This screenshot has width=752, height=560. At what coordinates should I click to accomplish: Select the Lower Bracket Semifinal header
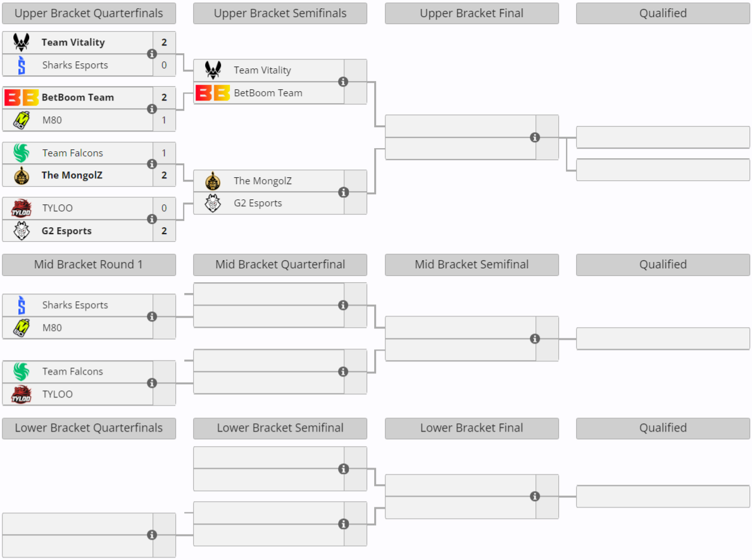point(280,428)
